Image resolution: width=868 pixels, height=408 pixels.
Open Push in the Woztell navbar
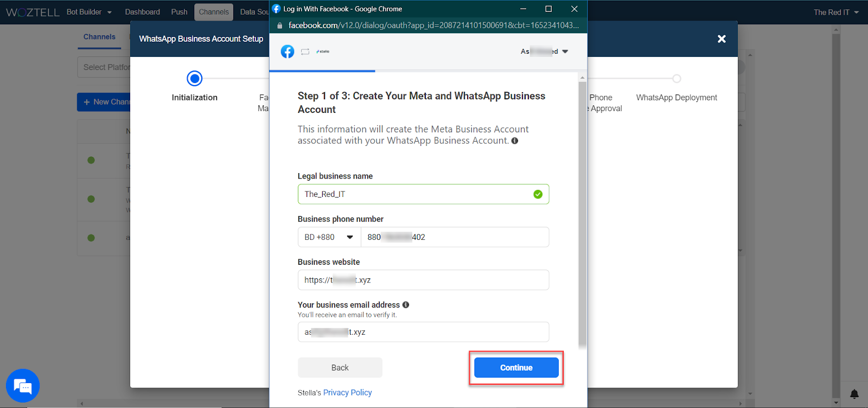click(180, 12)
